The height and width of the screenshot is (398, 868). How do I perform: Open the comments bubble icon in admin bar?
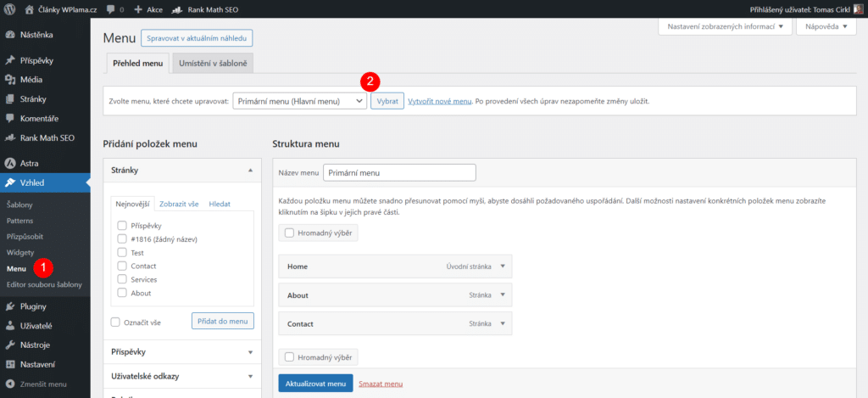tap(111, 9)
